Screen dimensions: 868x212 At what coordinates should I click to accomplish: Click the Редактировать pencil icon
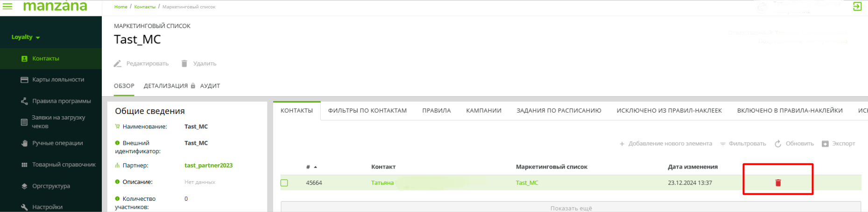click(118, 64)
